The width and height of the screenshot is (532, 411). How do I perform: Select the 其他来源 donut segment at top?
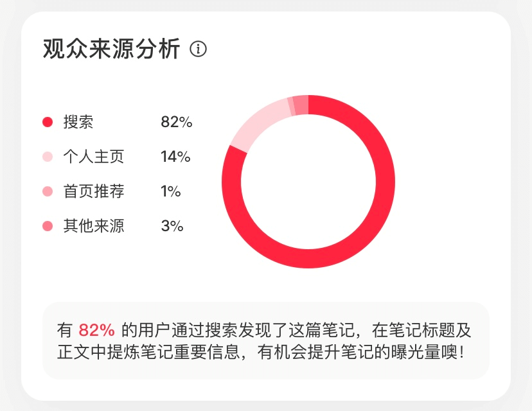301,105
